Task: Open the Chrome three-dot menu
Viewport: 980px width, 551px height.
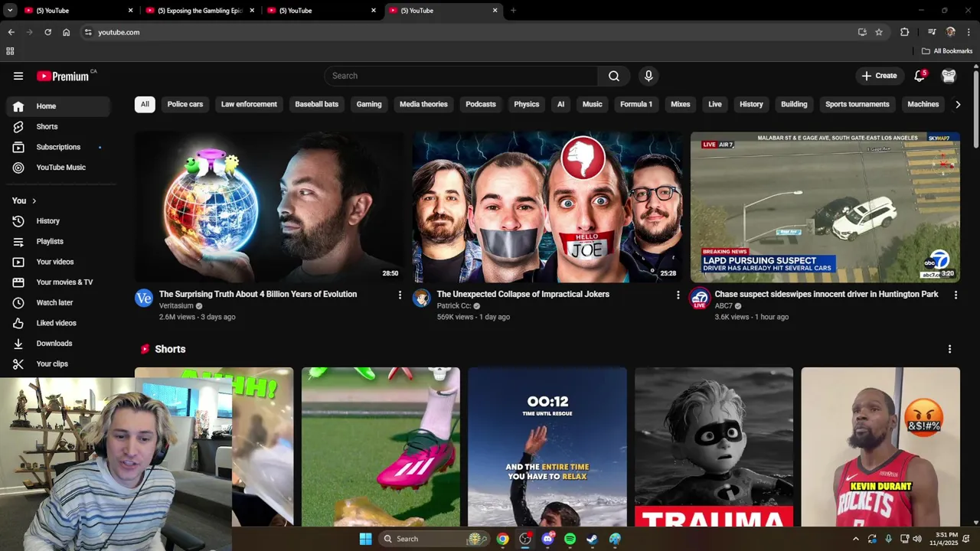Action: coord(969,32)
